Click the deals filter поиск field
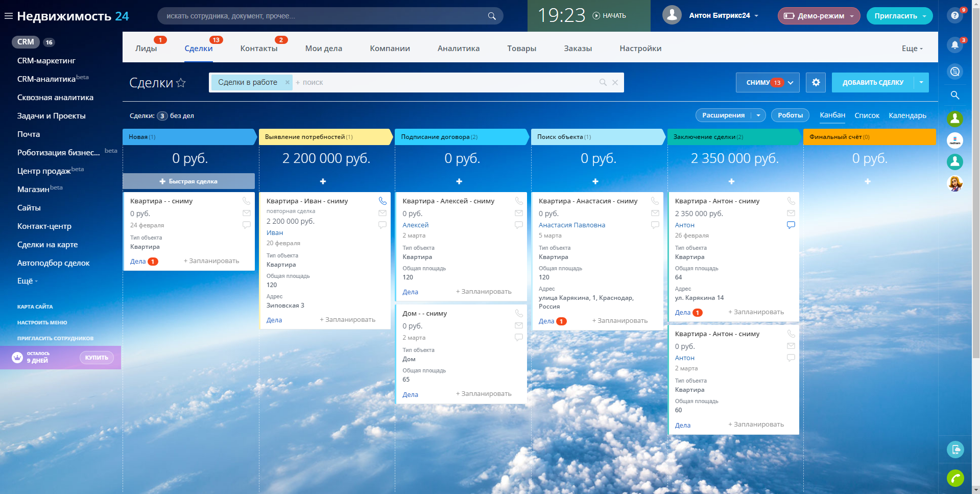The height and width of the screenshot is (494, 980). (444, 82)
